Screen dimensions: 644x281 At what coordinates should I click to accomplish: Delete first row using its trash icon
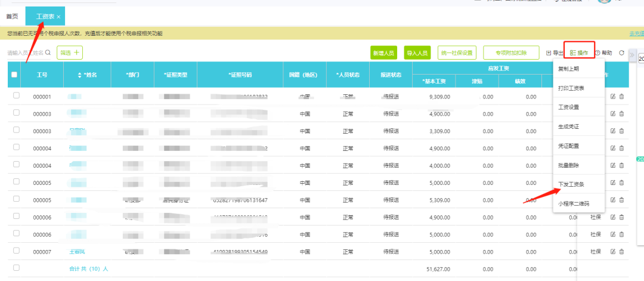621,97
